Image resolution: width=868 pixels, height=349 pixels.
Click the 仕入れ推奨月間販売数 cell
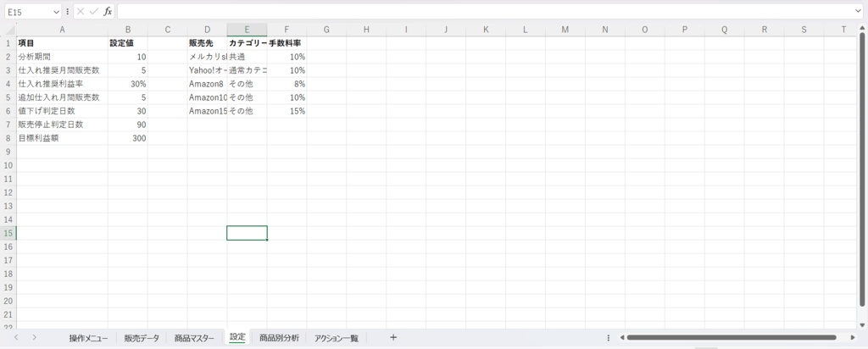pos(62,70)
